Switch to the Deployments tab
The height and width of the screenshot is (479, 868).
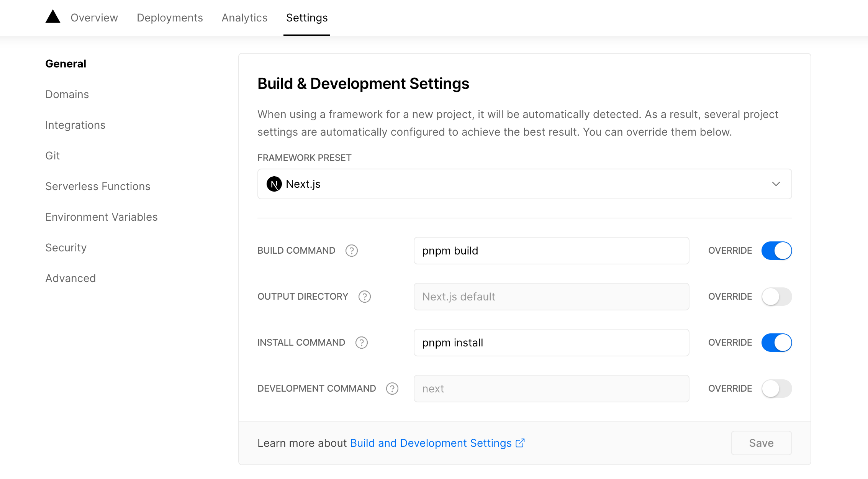click(x=170, y=18)
